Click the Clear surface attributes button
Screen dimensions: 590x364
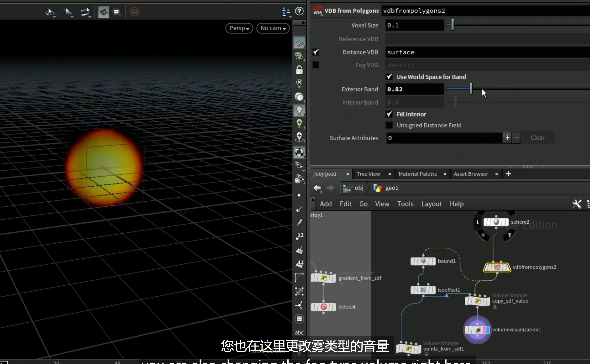pyautogui.click(x=537, y=138)
